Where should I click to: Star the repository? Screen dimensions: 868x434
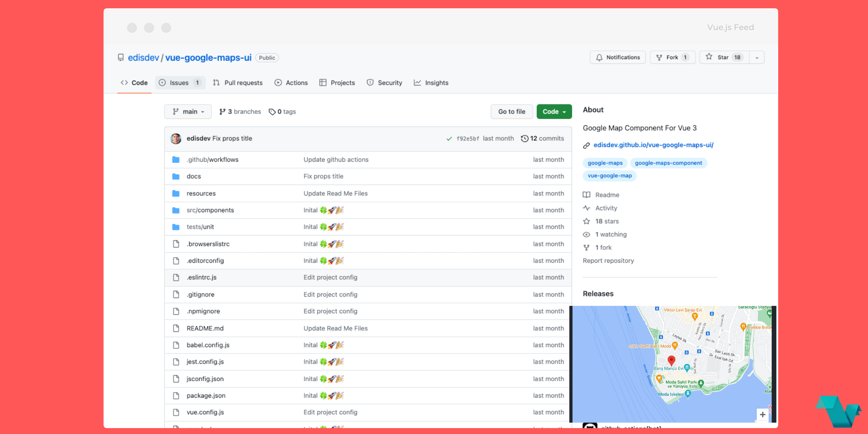(724, 57)
